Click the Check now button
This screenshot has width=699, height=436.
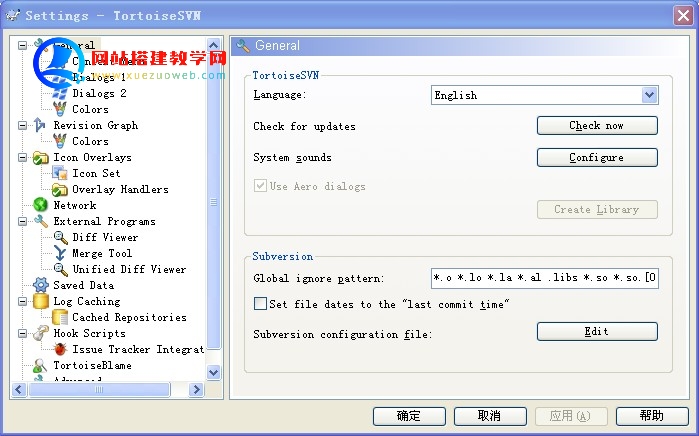597,125
